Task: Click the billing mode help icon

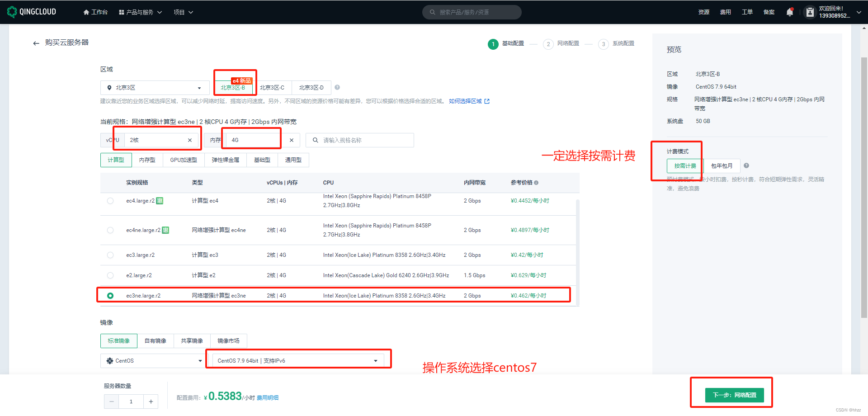Action: (x=746, y=165)
